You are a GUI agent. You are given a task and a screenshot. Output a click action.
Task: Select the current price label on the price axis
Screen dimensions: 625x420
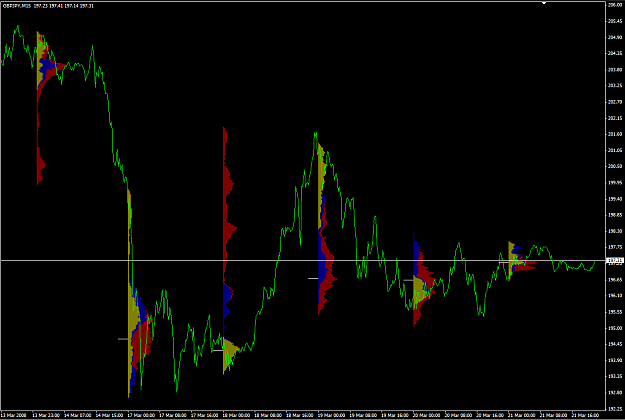[x=615, y=261]
